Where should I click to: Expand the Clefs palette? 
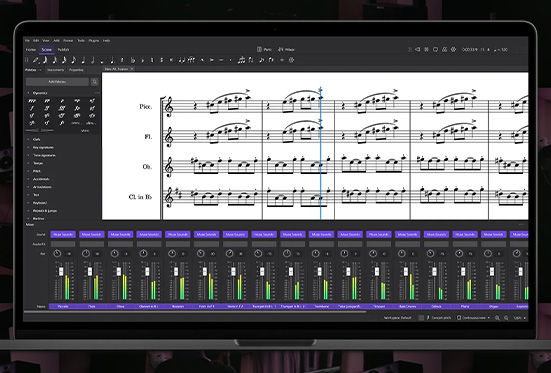tap(28, 140)
